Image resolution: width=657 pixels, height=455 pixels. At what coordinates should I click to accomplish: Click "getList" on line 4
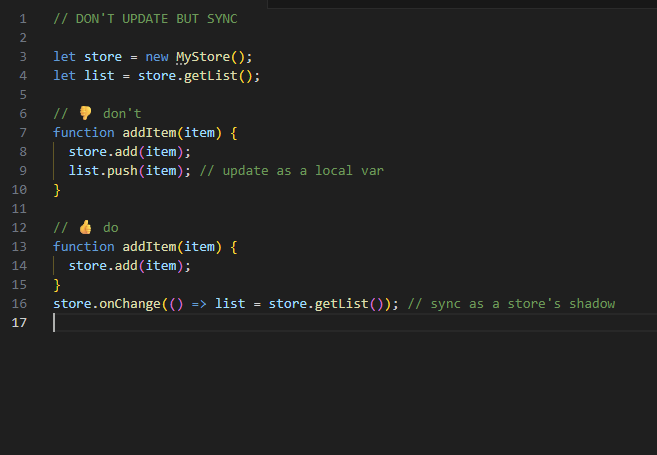tap(211, 76)
